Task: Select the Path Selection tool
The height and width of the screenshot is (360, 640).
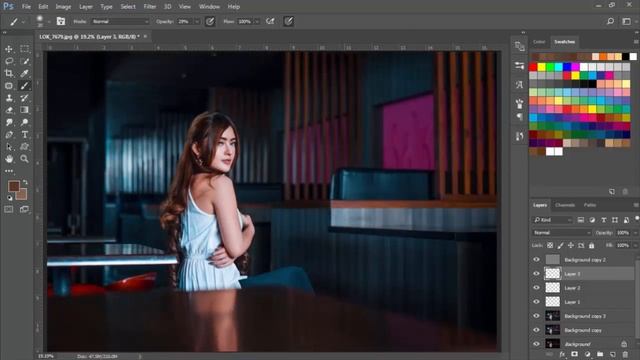Action: [x=9, y=147]
